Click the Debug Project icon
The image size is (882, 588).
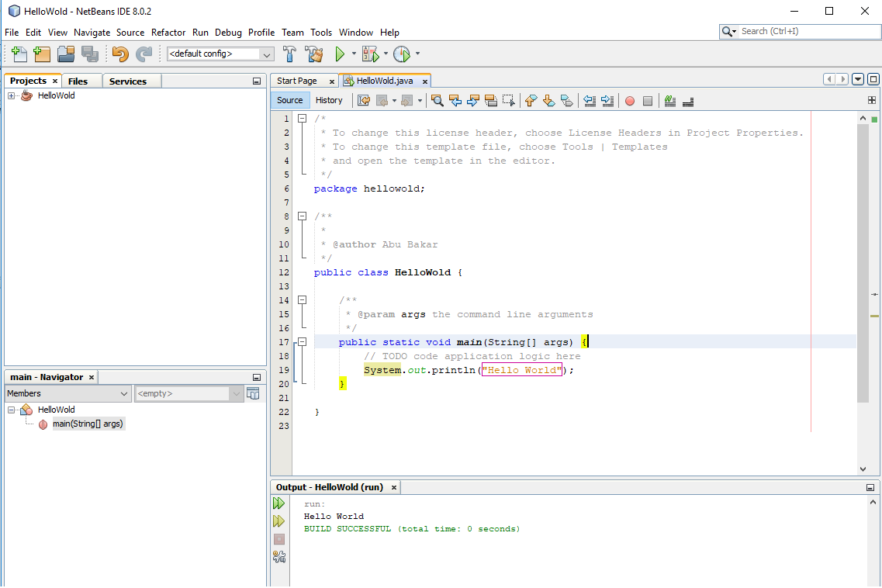pos(371,54)
